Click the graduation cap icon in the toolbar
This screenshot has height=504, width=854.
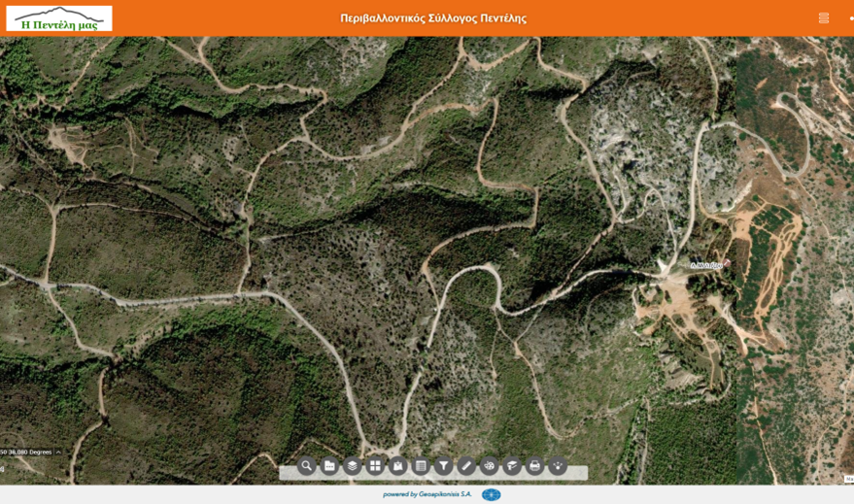pyautogui.click(x=512, y=466)
